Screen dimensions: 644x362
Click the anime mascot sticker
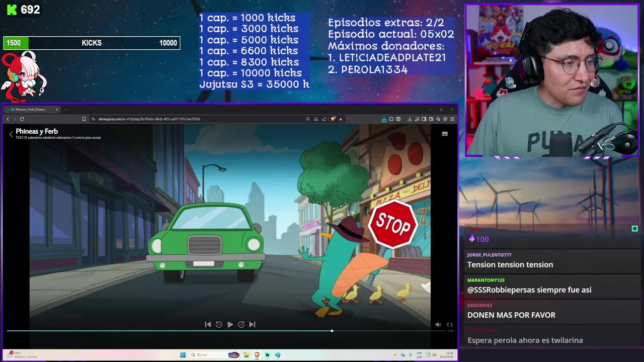tap(24, 76)
